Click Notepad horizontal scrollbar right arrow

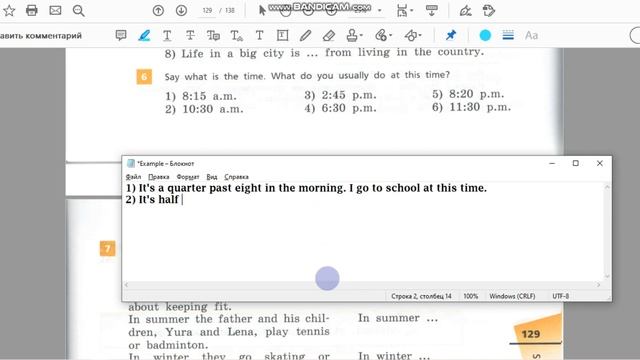[x=598, y=284]
